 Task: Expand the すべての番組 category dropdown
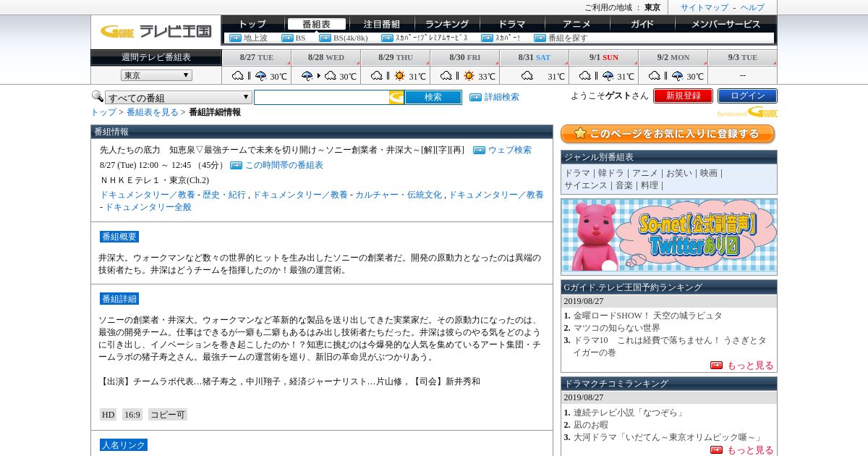point(179,97)
